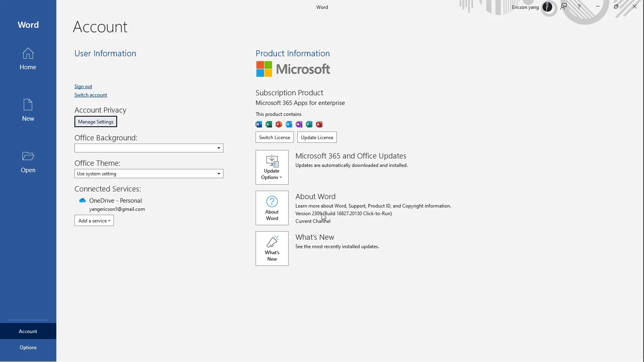Open What's New updates button
This screenshot has height=362, width=644.
(x=272, y=249)
